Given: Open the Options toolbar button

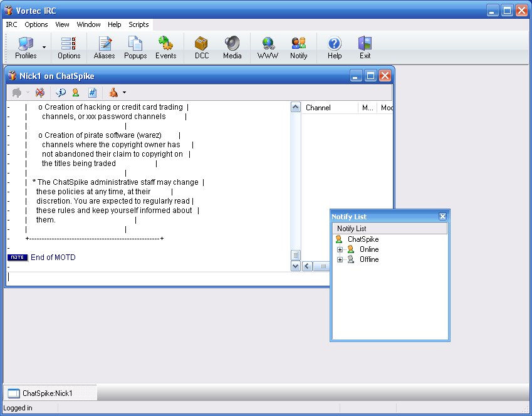Looking at the screenshot, I should pos(69,48).
